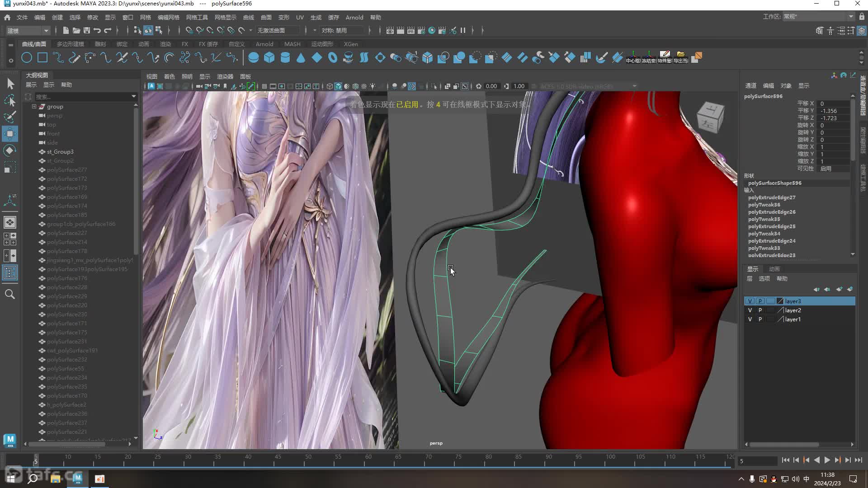Screen dimensions: 868x488
Task: Activate the Scale tool
Action: (x=10, y=167)
